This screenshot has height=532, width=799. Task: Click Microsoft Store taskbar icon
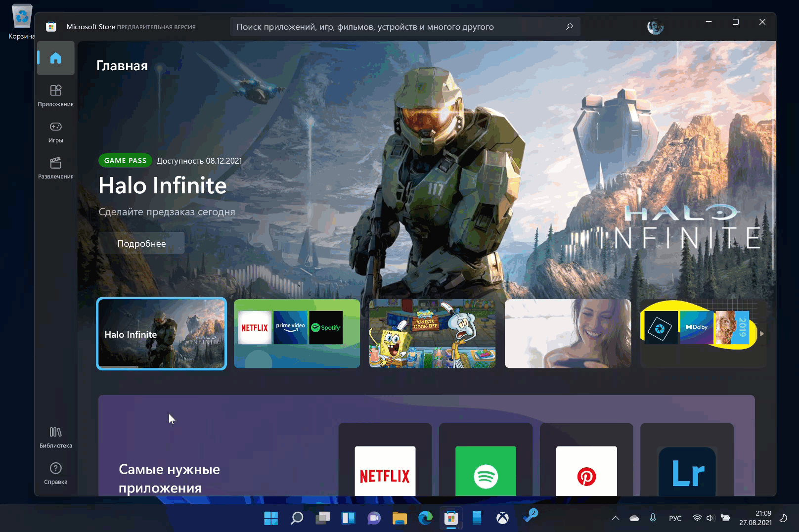tap(451, 518)
